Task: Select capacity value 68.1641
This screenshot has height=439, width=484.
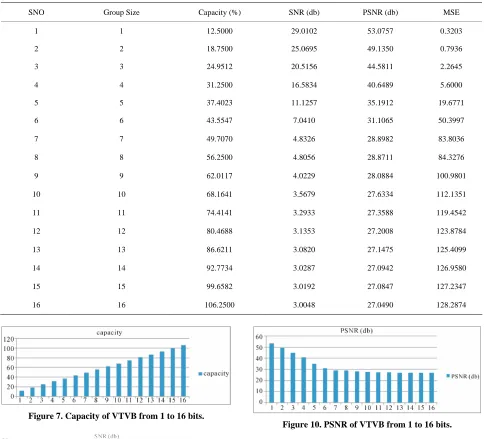Action: point(219,194)
